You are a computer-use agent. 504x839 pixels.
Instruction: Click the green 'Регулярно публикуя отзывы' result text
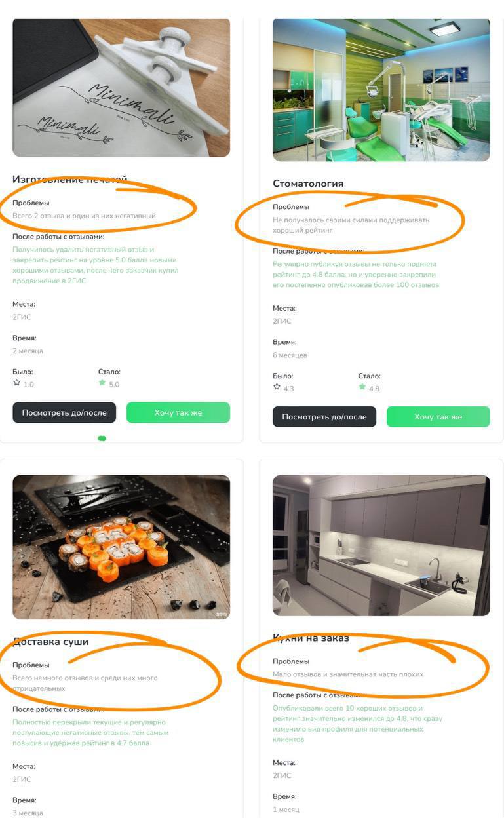(x=356, y=274)
